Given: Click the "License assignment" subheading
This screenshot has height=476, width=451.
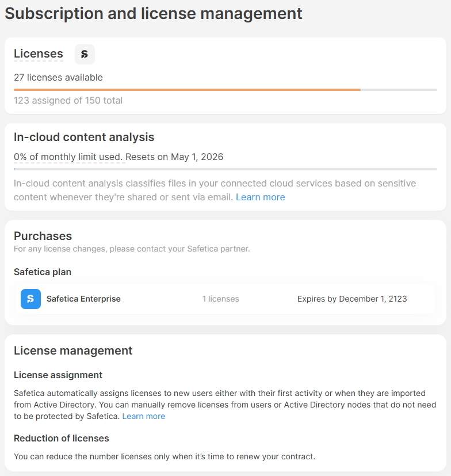Looking at the screenshot, I should tap(58, 375).
